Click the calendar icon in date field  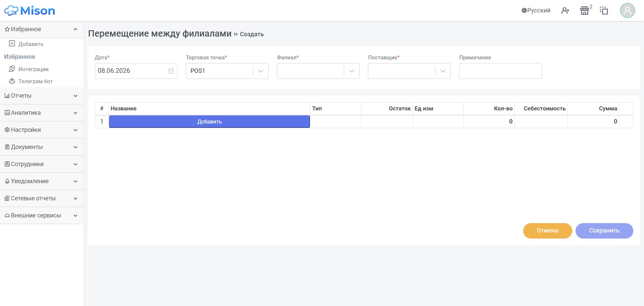tap(171, 71)
